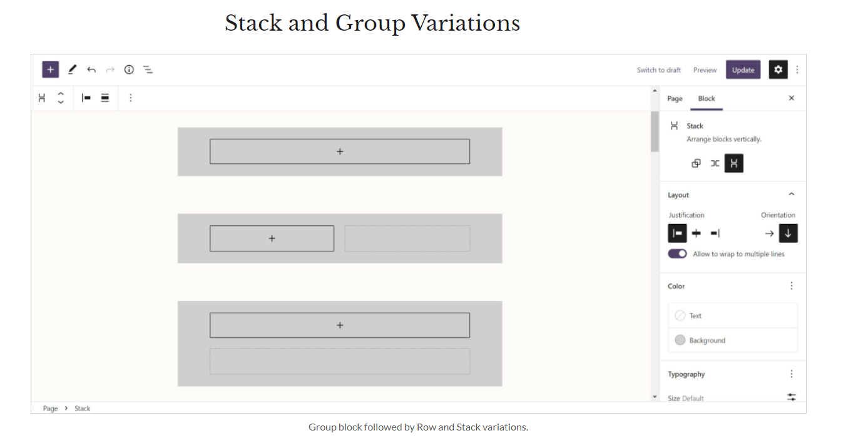This screenshot has width=868, height=438.
Task: Toggle Allow to wrap to multiple lines
Action: pos(677,253)
